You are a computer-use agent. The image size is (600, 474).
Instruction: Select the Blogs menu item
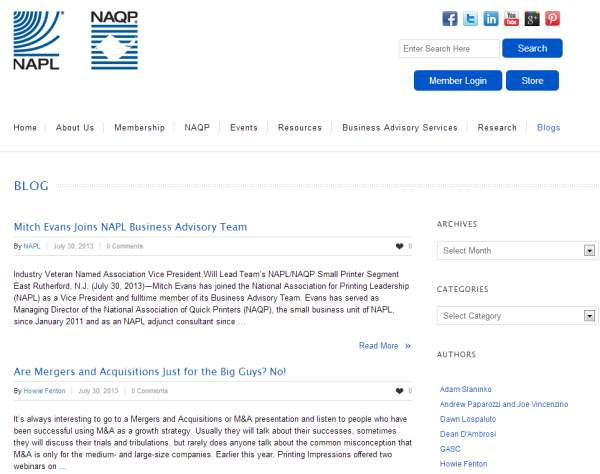click(x=548, y=127)
